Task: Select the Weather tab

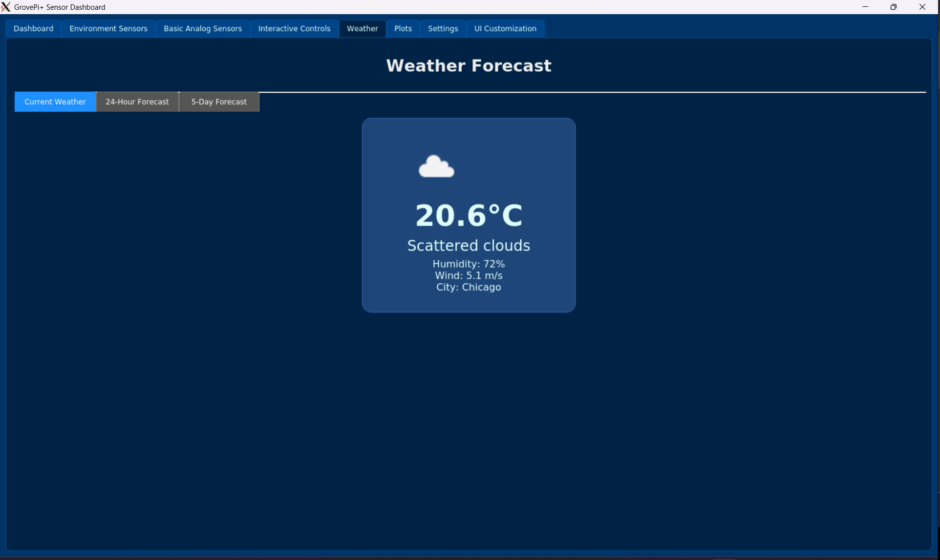Action: [362, 28]
